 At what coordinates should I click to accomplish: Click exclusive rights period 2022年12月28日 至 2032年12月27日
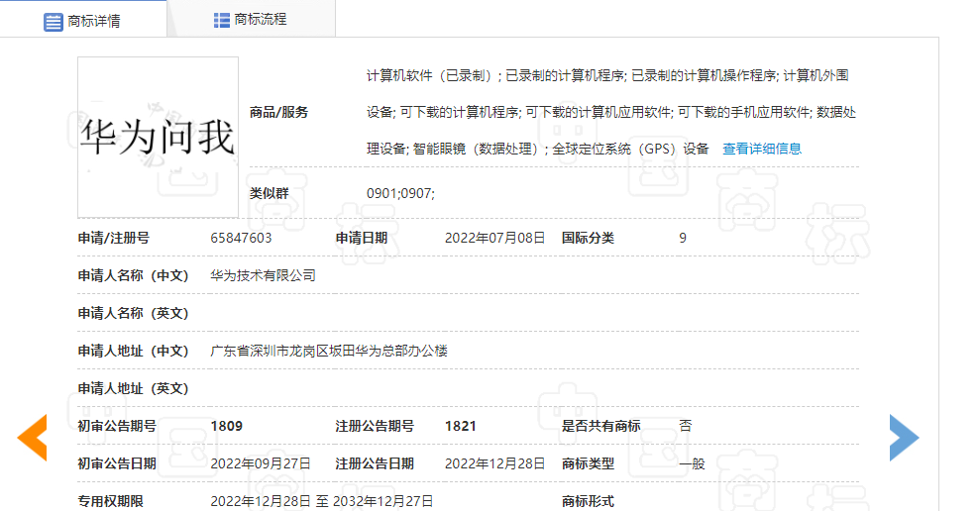(x=322, y=501)
